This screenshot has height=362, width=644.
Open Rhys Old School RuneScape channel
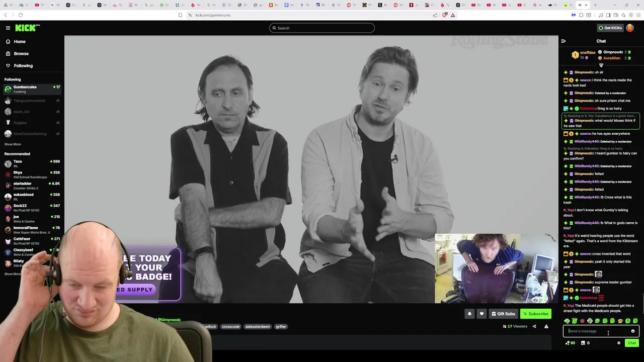(x=32, y=174)
